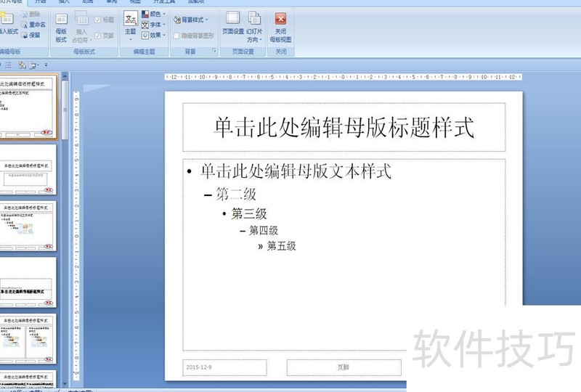This screenshot has height=392, width=581.
Task: Open the theme Colors (颜色) dropdown
Action: 153,14
